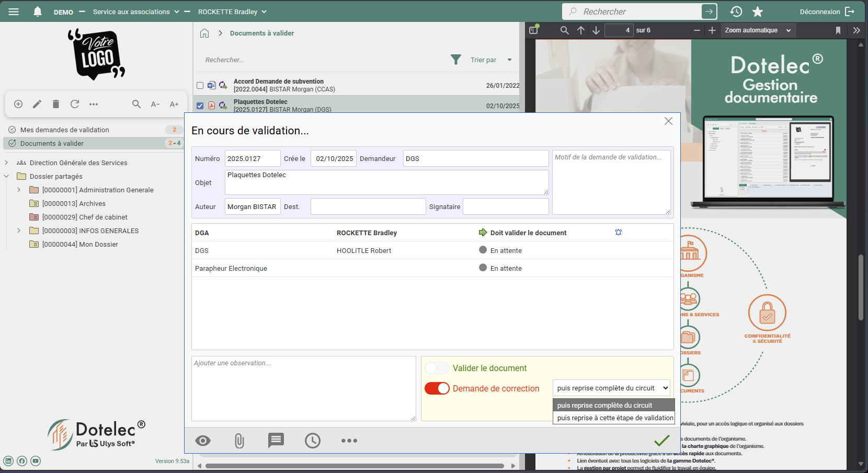The image size is (868, 473).
Task: Check the Accord Demande de subvention checkbox
Action: click(x=200, y=85)
